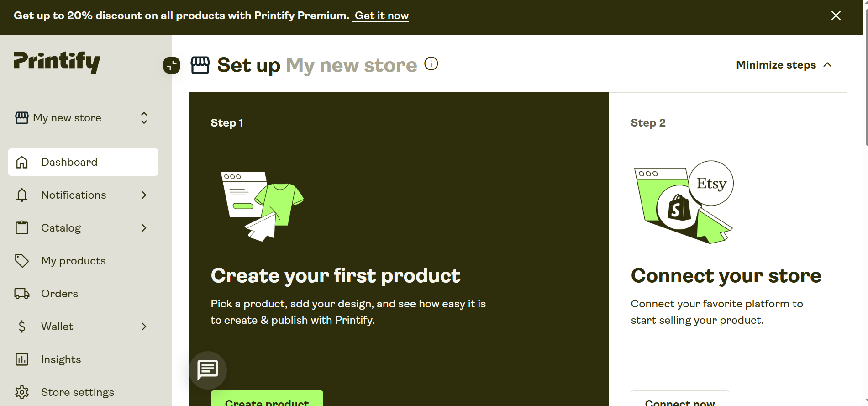Click the Catalog clipboard icon
Image resolution: width=868 pixels, height=406 pixels.
22,227
